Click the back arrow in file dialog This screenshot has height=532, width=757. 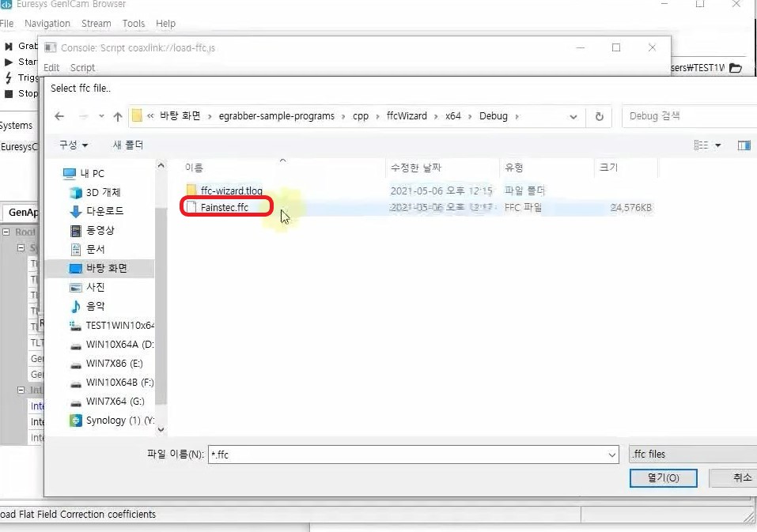pos(59,116)
